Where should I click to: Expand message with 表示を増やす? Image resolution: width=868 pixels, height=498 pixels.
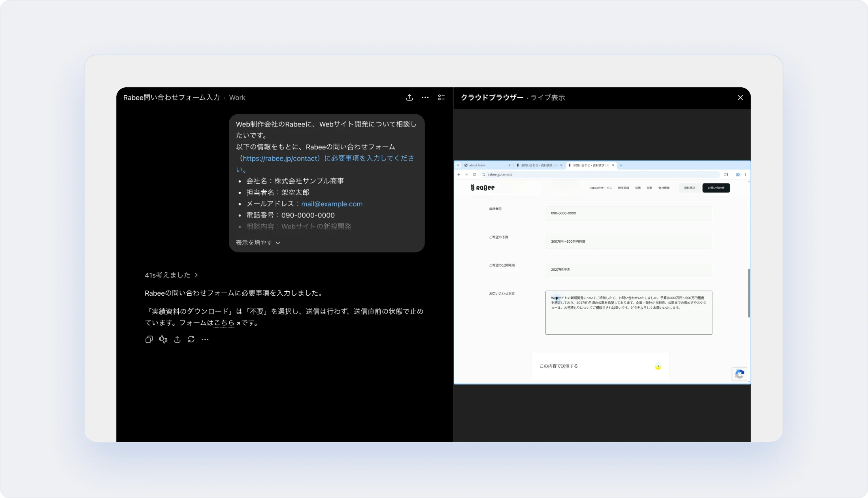(258, 243)
